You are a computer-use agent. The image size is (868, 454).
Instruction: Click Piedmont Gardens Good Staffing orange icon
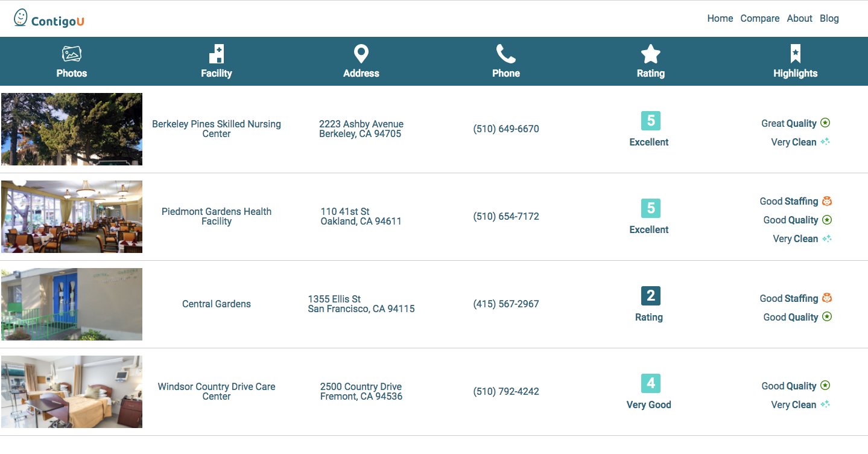click(x=827, y=201)
